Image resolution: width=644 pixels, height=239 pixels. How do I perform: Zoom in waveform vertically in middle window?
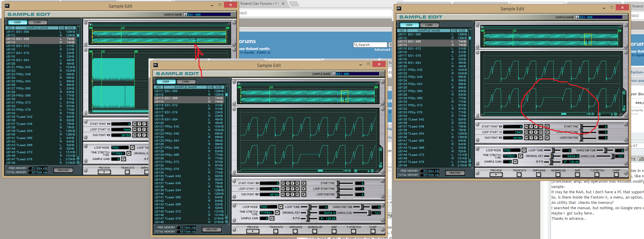380,150
